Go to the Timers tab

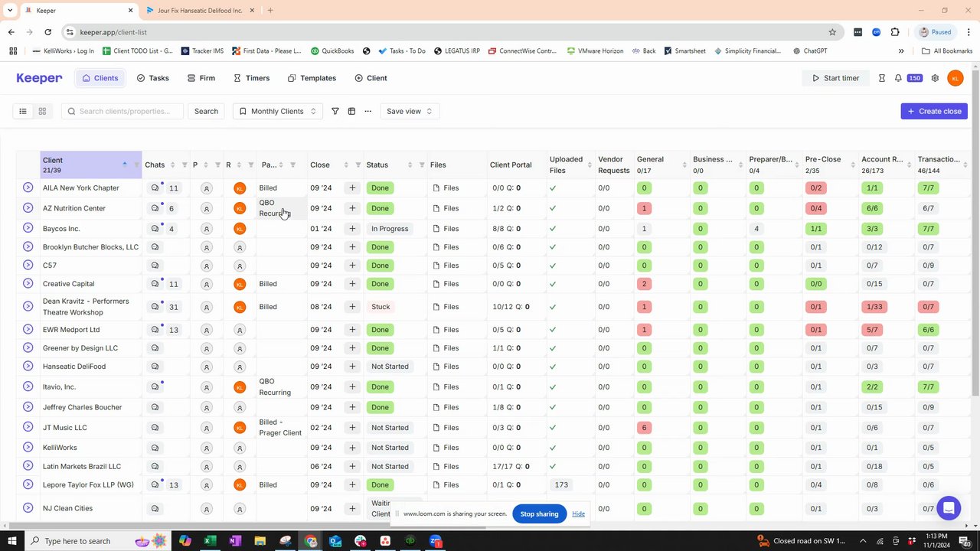[251, 78]
